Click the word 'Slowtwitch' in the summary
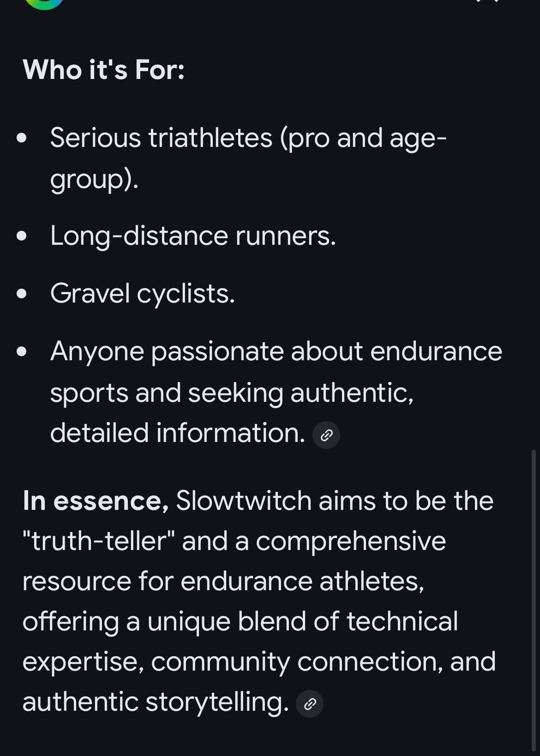The width and height of the screenshot is (540, 756). 244,501
